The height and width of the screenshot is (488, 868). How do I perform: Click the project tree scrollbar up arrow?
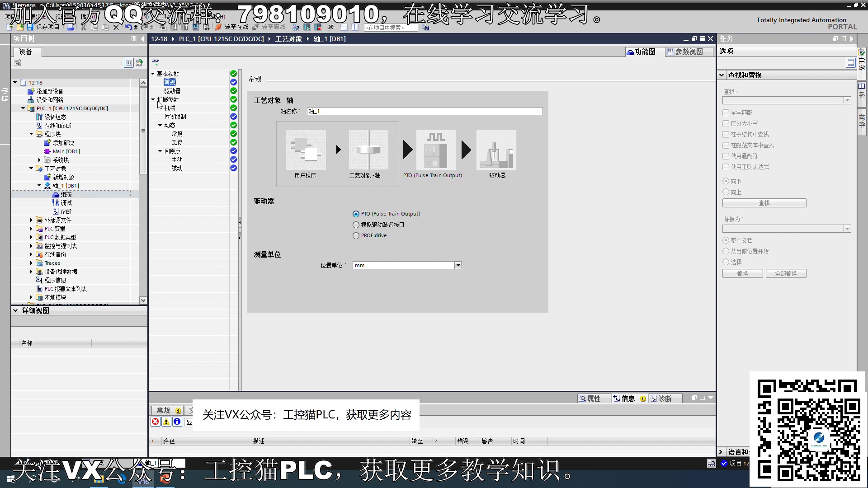(x=143, y=83)
